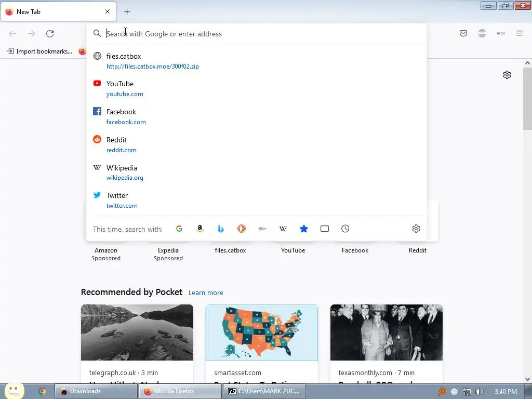Search this time with Bing
Screen dimensions: 532x399
(220, 229)
